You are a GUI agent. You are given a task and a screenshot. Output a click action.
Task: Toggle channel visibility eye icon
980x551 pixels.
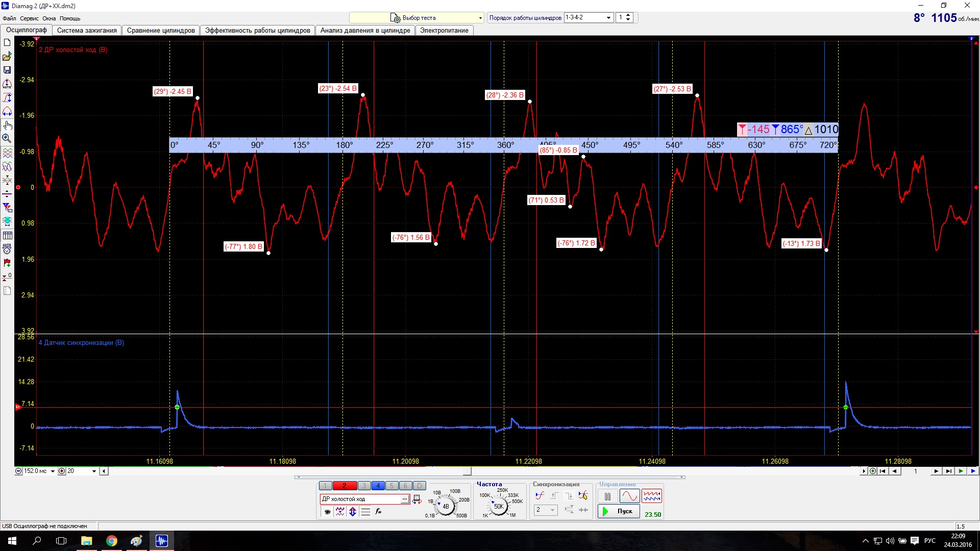point(327,511)
